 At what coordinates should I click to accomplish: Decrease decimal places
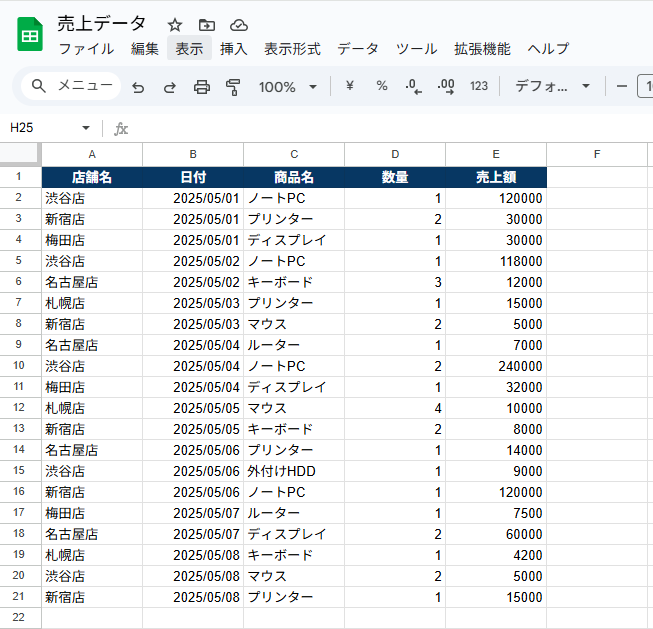(x=414, y=86)
